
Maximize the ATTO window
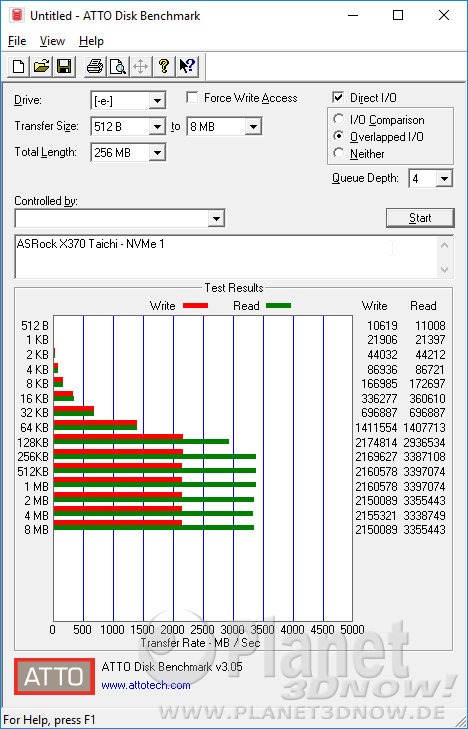[398, 15]
